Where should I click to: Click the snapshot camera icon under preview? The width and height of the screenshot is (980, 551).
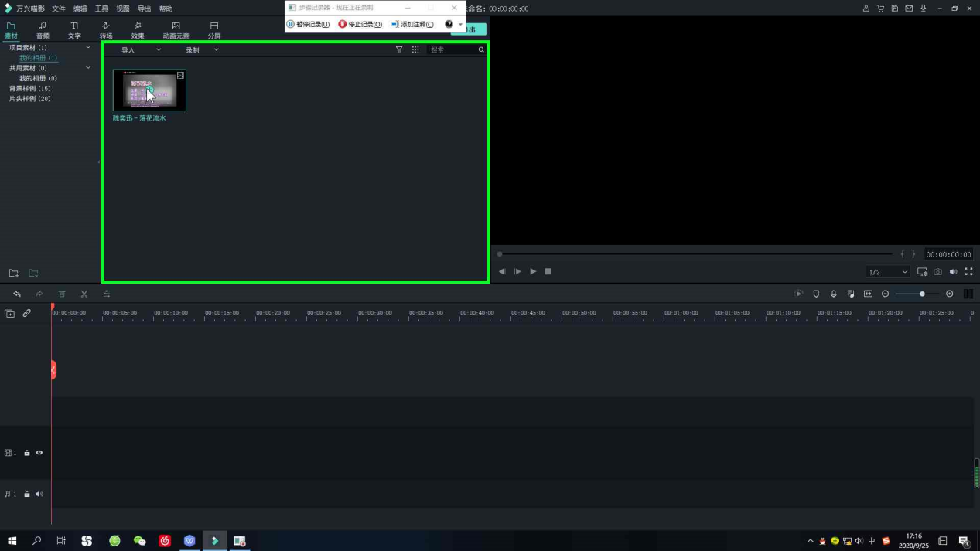pyautogui.click(x=937, y=272)
